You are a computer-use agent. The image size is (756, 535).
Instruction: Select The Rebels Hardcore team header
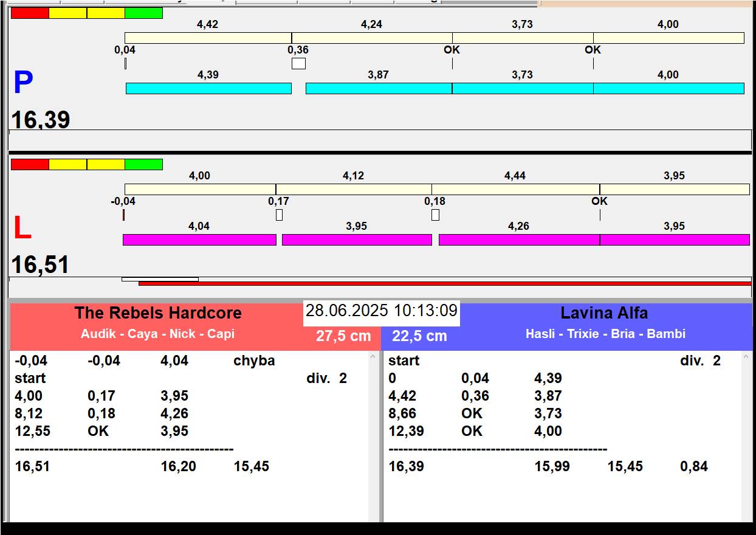click(x=158, y=313)
